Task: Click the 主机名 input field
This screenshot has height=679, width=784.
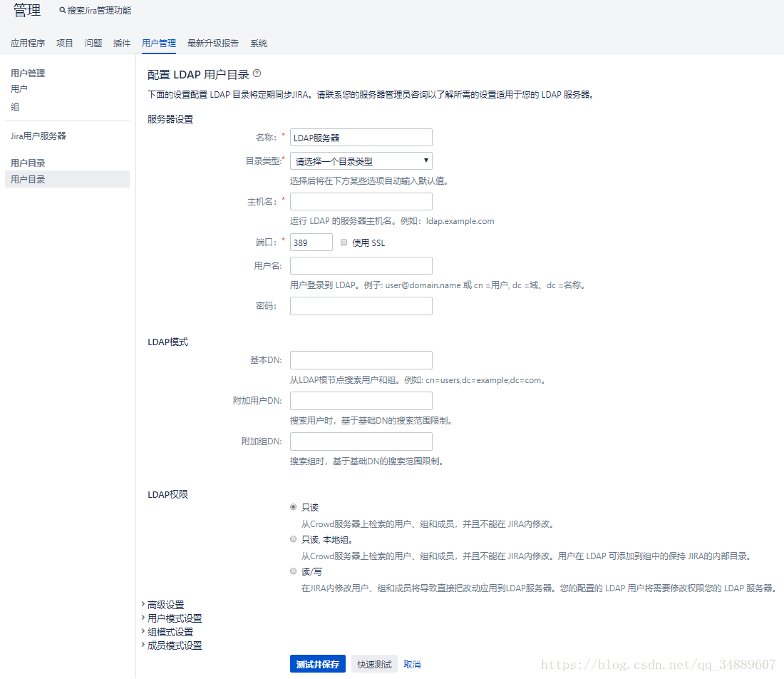Action: click(361, 201)
